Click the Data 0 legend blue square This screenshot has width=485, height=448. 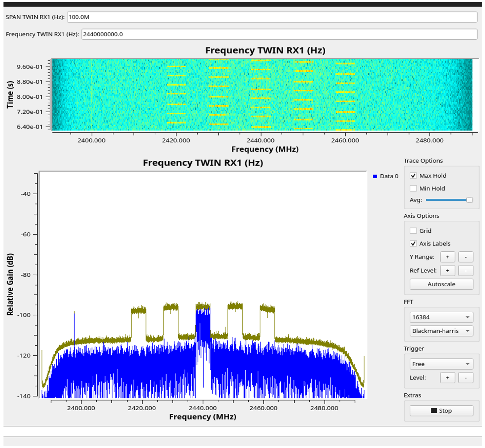(x=375, y=176)
